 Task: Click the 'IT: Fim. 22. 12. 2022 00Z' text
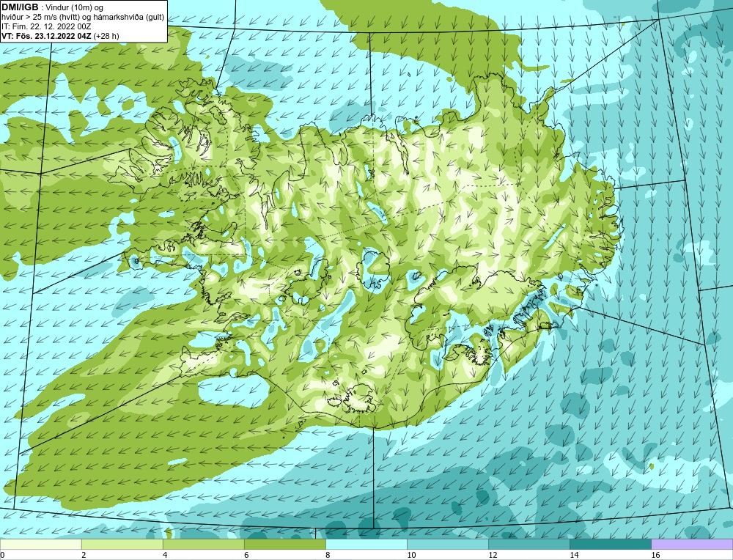pos(46,26)
